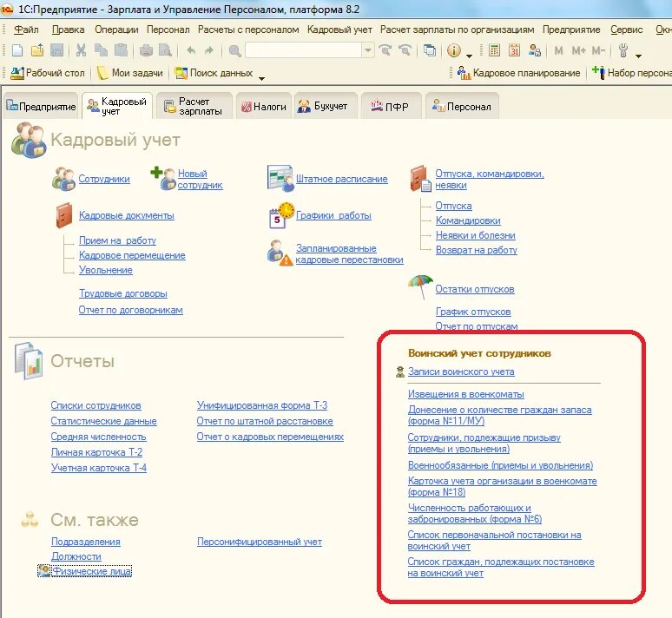Expand the arrow after Поиск данных
The height and width of the screenshot is (618, 672).
pos(261,78)
